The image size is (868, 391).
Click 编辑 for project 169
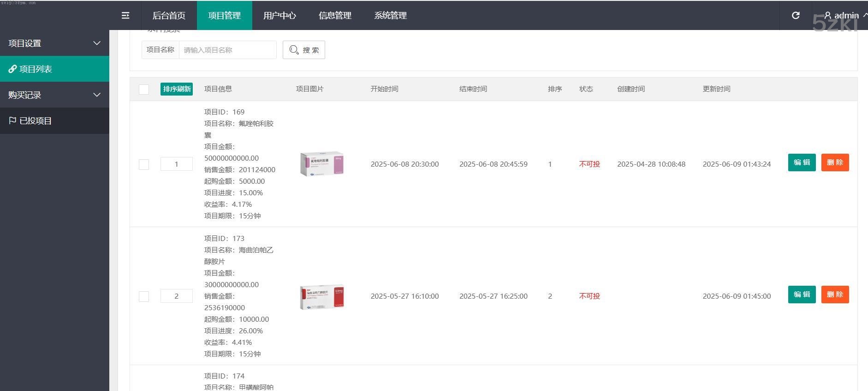(x=802, y=162)
